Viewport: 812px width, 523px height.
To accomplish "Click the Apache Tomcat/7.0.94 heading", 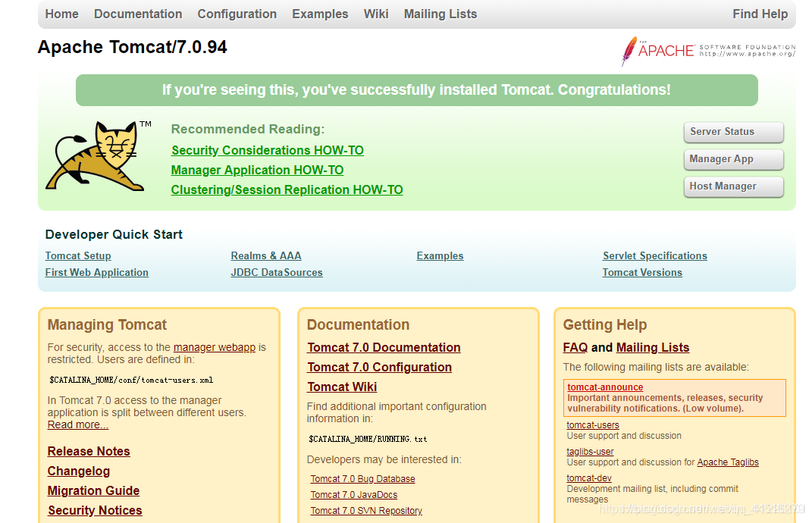I will click(132, 47).
